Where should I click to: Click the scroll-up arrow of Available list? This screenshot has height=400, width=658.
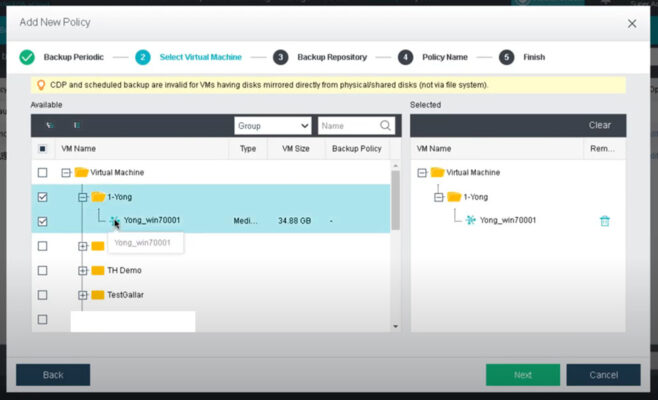(395, 166)
